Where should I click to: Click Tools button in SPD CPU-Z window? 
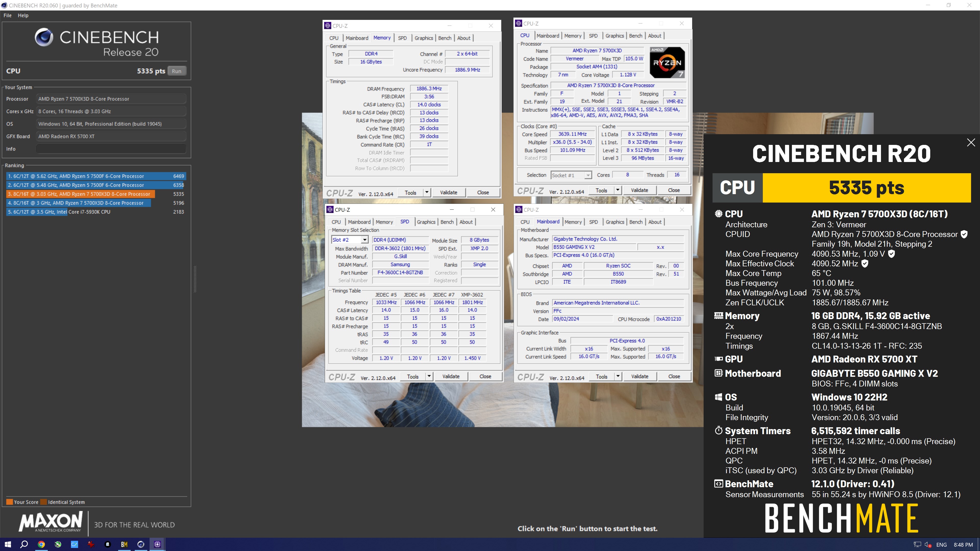(413, 377)
